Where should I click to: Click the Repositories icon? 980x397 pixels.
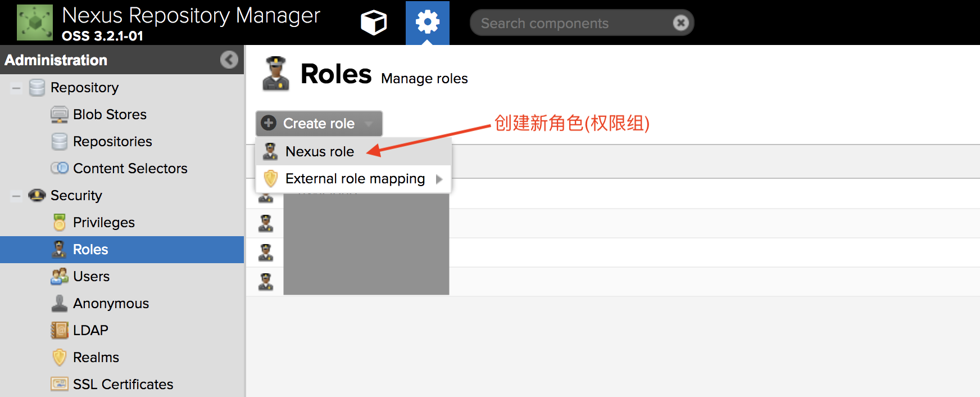point(60,142)
